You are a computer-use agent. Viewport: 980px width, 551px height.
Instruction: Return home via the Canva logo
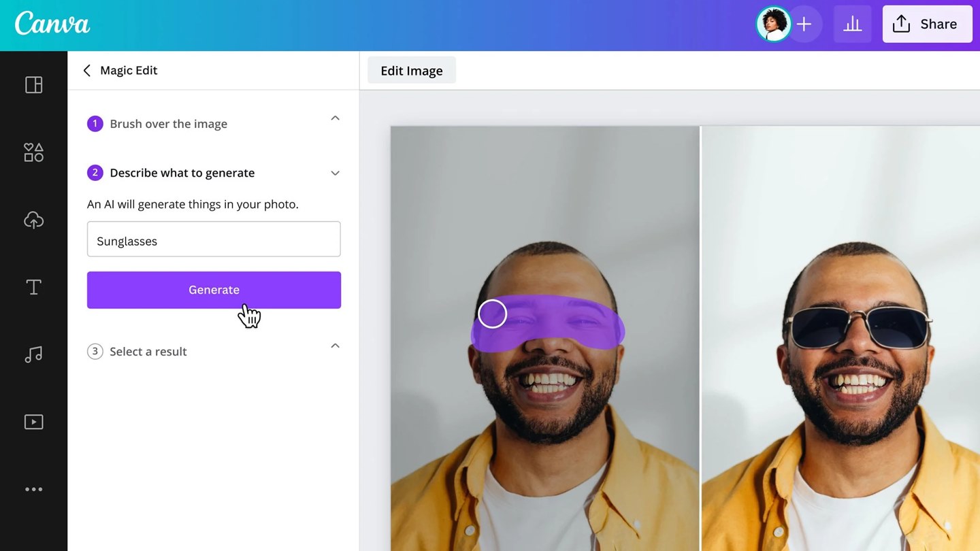pyautogui.click(x=52, y=24)
